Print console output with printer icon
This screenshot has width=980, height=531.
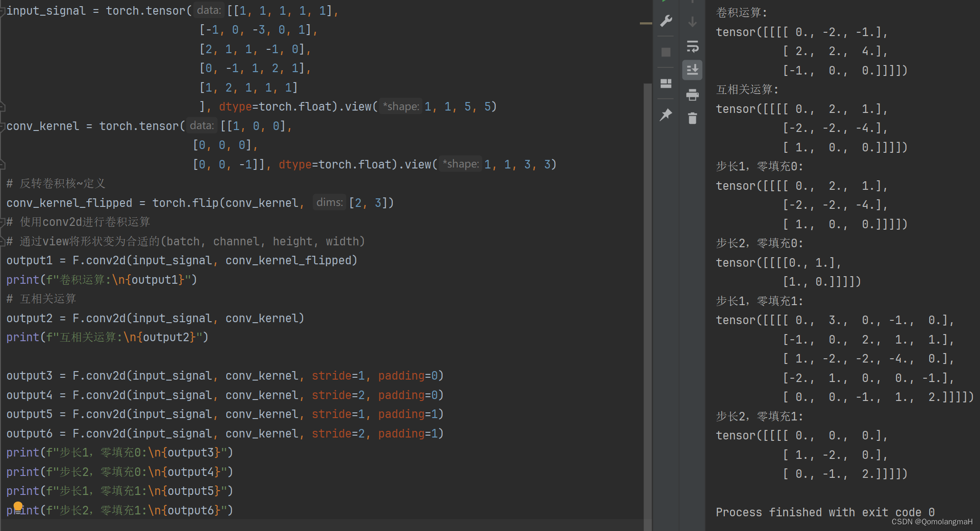click(x=693, y=95)
